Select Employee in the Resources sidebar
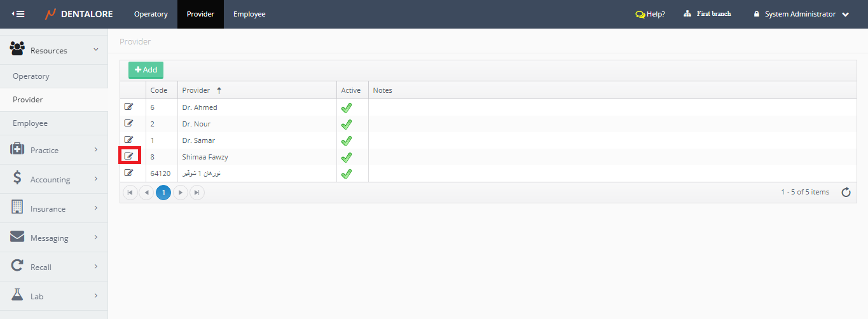This screenshot has height=319, width=868. click(31, 123)
